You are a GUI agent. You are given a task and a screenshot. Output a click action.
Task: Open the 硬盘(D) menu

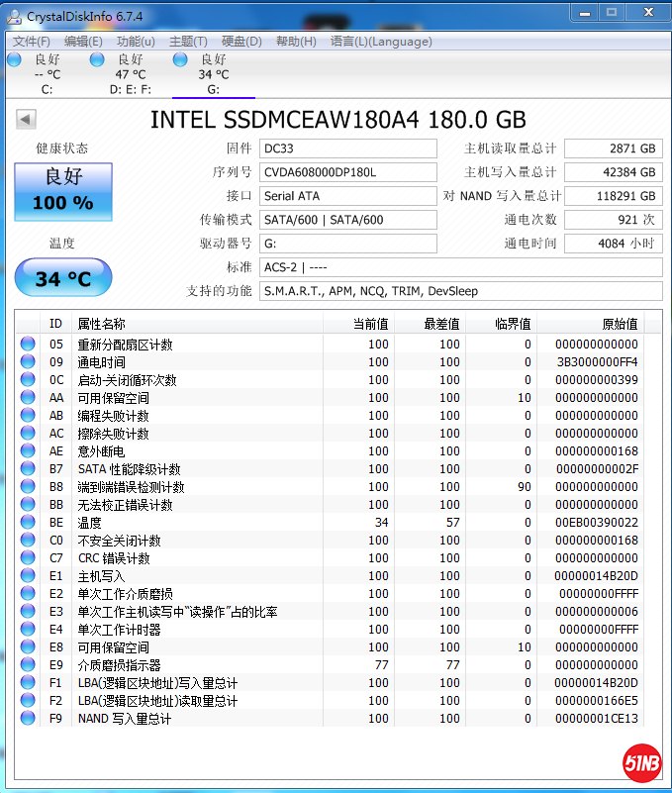(x=241, y=42)
